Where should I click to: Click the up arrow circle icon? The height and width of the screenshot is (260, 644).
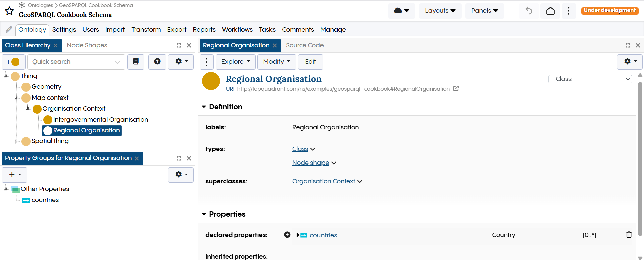tap(157, 62)
